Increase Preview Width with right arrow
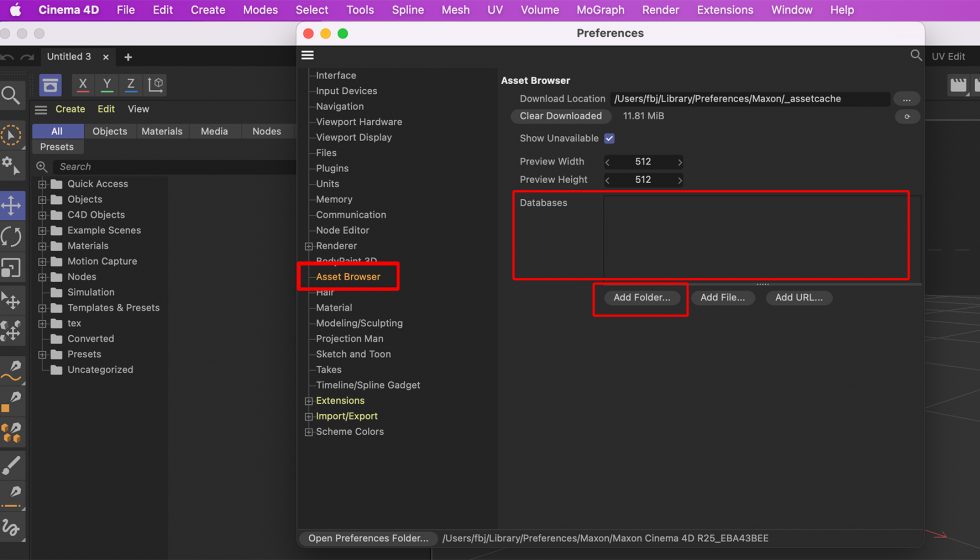Screen dimensions: 980x560 (679, 162)
